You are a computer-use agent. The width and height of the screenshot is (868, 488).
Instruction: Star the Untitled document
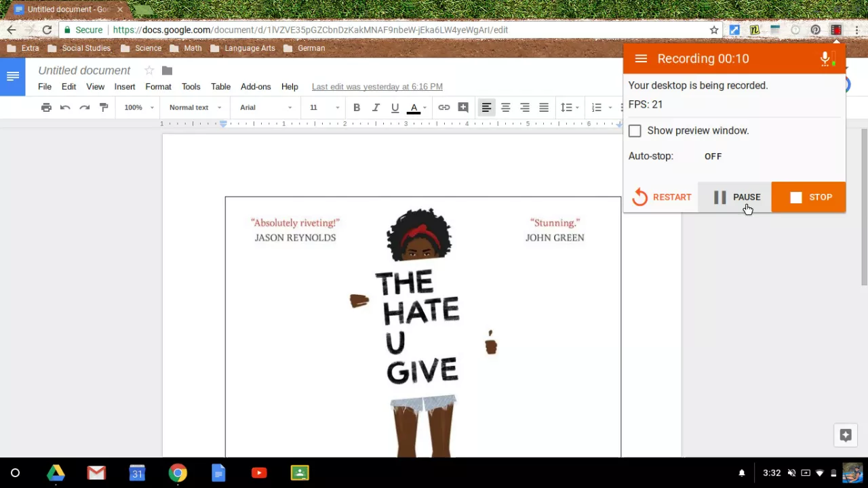[149, 70]
